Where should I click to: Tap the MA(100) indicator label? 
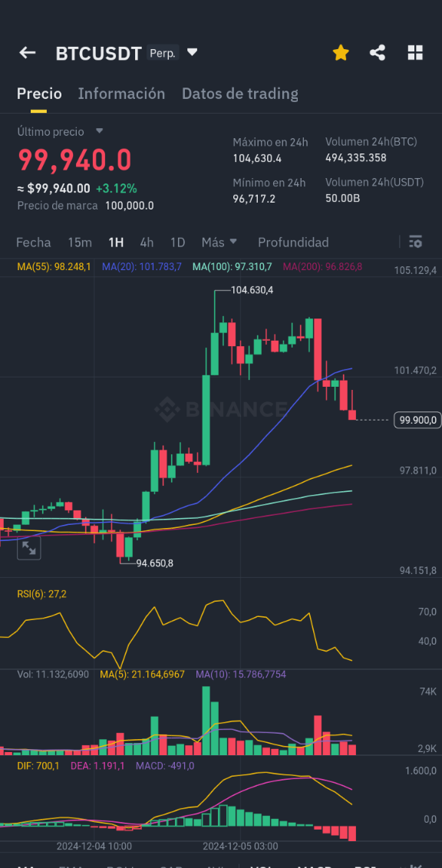coord(232,267)
